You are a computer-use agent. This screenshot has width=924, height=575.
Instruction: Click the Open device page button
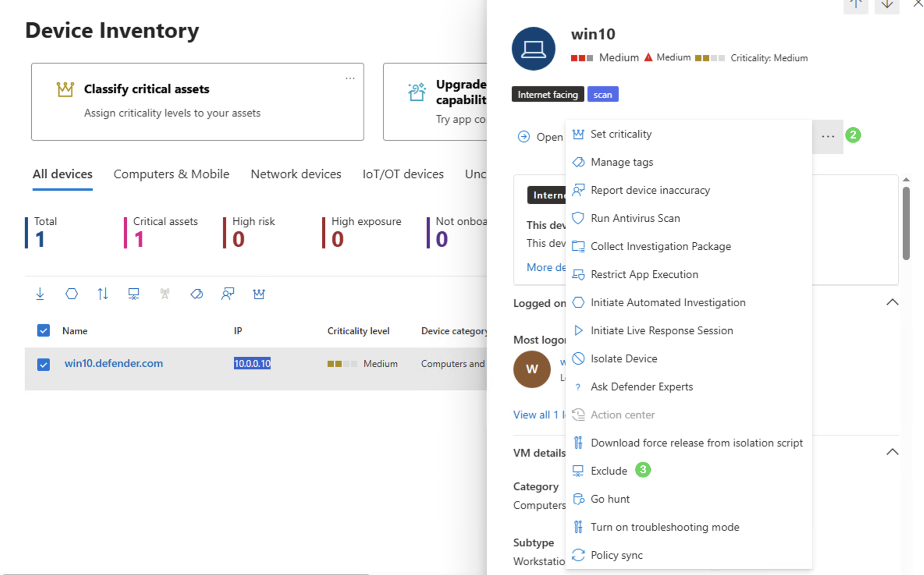(540, 137)
